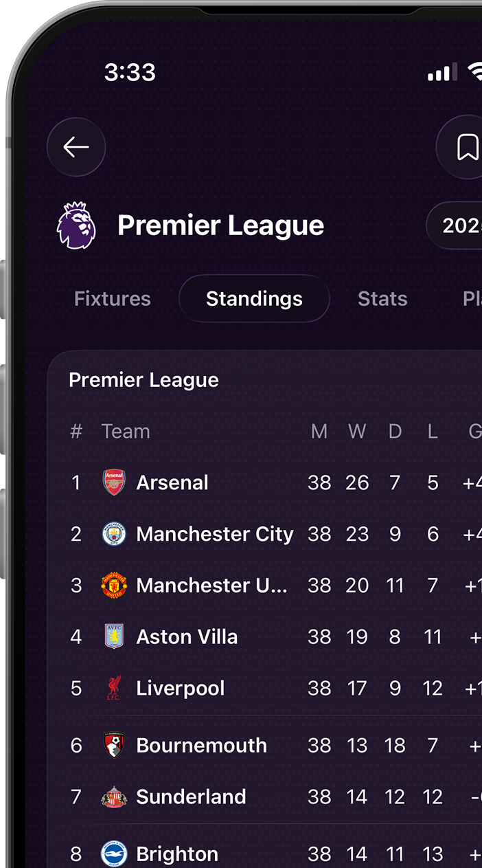Open the Stats tab

pos(382,299)
